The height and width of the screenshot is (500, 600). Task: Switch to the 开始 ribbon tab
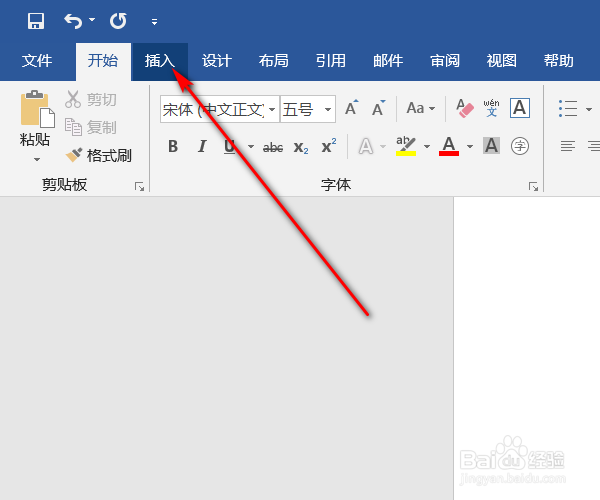pos(103,61)
